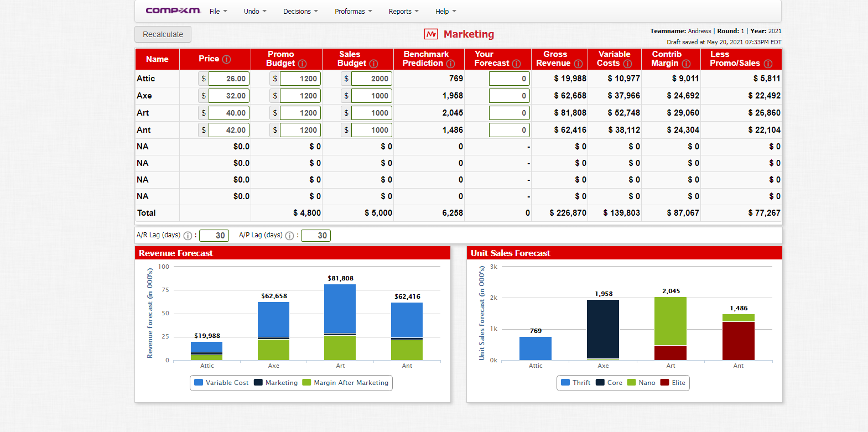Click the Recalculate button

pyautogui.click(x=163, y=34)
